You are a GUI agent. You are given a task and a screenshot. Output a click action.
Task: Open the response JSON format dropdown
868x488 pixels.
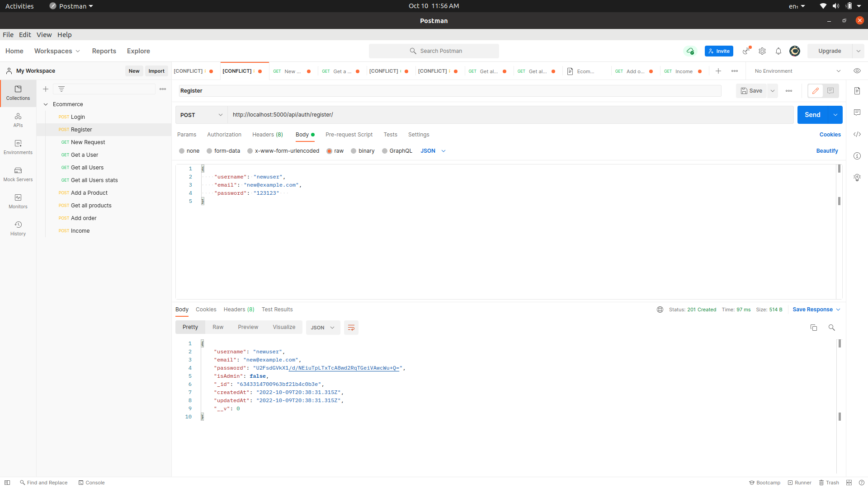[323, 328]
